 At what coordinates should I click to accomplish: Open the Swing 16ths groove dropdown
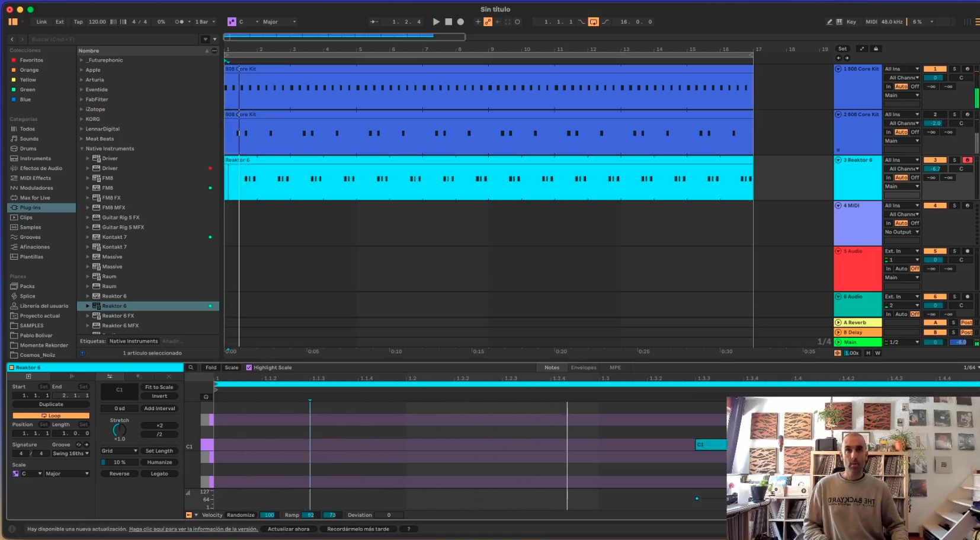[71, 453]
